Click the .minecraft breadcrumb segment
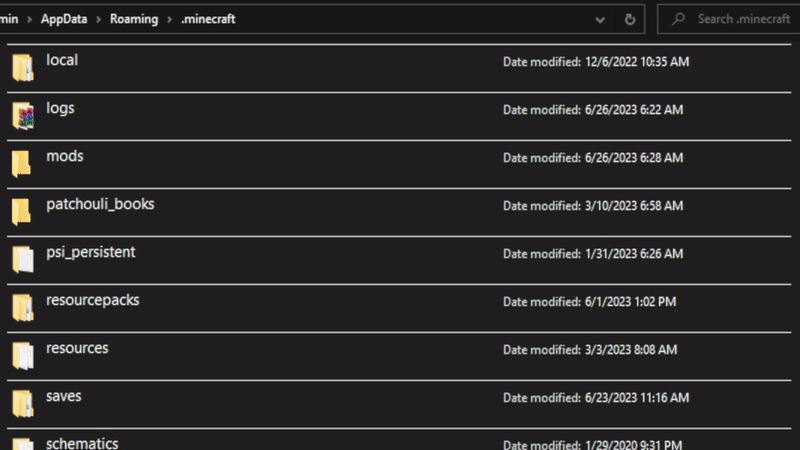800x450 pixels. [208, 19]
